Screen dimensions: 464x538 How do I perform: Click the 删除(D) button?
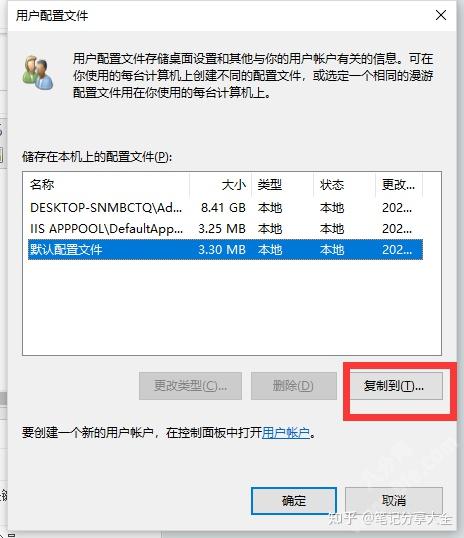point(293,386)
